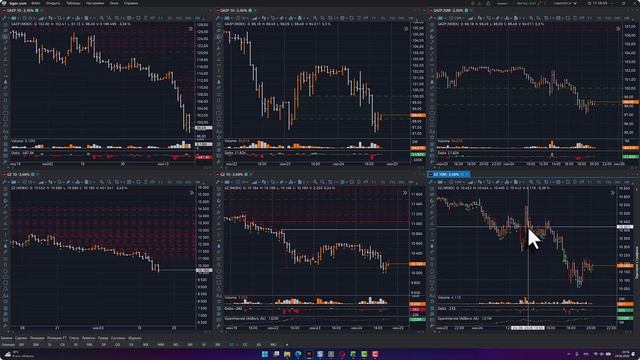
Task: Click the blue chart-type icon in GZ 1D toolbar
Action: pyautogui.click(x=13, y=182)
